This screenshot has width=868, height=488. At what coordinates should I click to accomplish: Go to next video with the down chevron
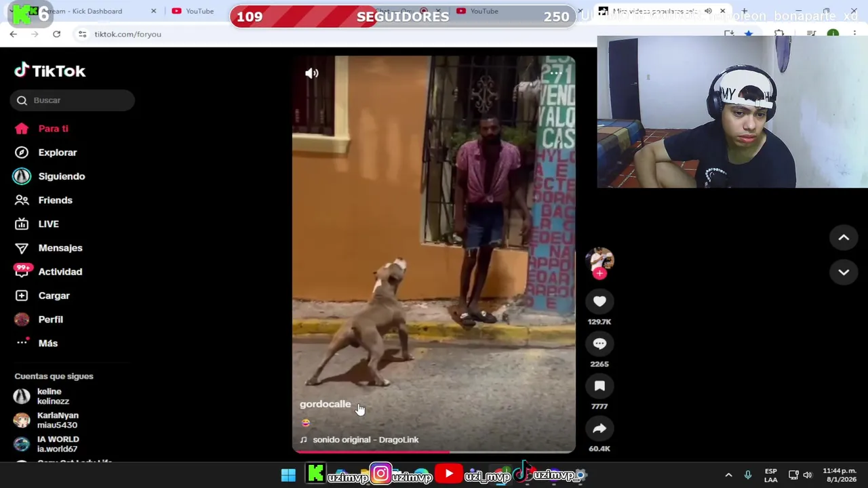coord(844,272)
